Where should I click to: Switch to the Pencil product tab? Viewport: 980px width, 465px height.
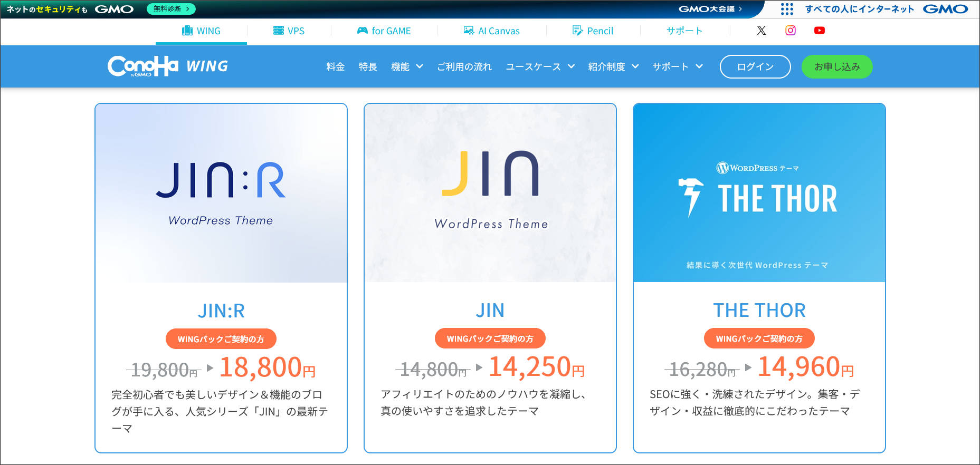coord(593,31)
